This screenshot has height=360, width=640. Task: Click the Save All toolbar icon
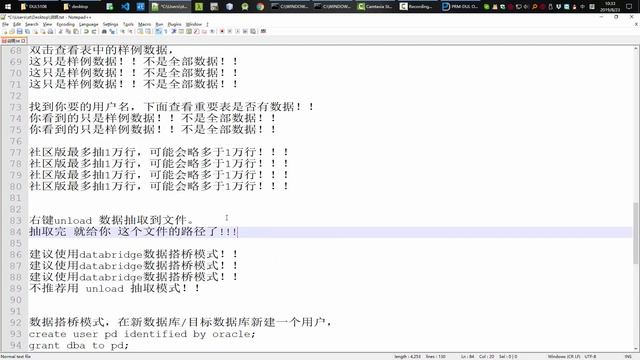tap(27, 31)
